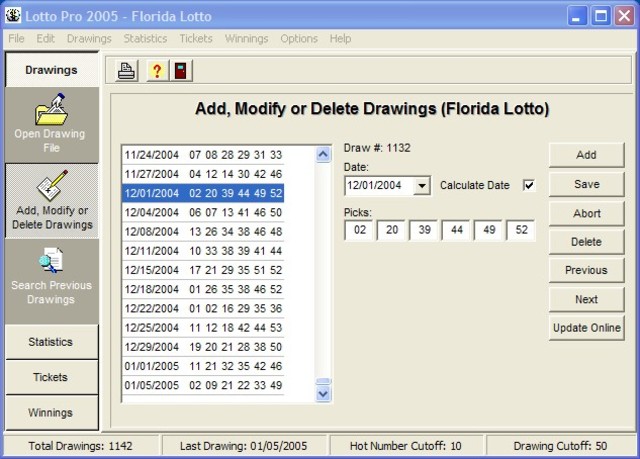Click the Abort button

coord(587,213)
